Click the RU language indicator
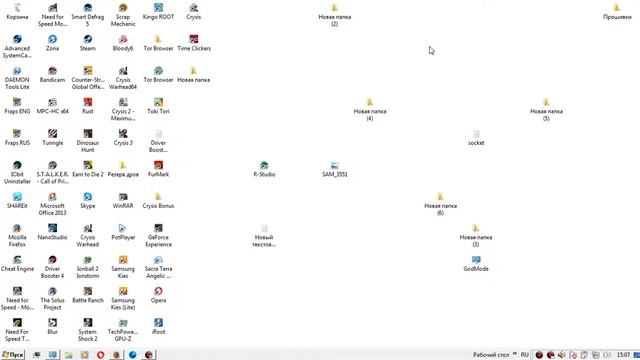Viewport: 640px width, 360px height. [525, 355]
